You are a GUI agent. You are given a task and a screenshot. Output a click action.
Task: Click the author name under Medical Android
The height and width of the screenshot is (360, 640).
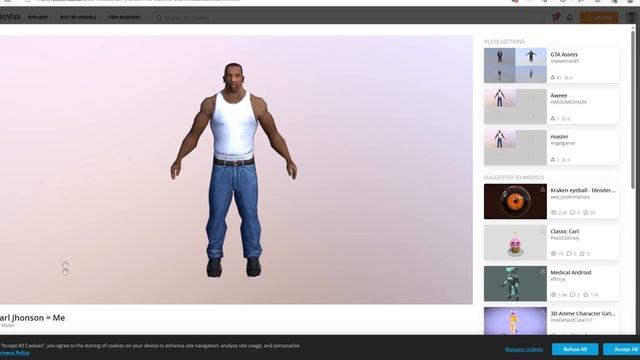(558, 279)
